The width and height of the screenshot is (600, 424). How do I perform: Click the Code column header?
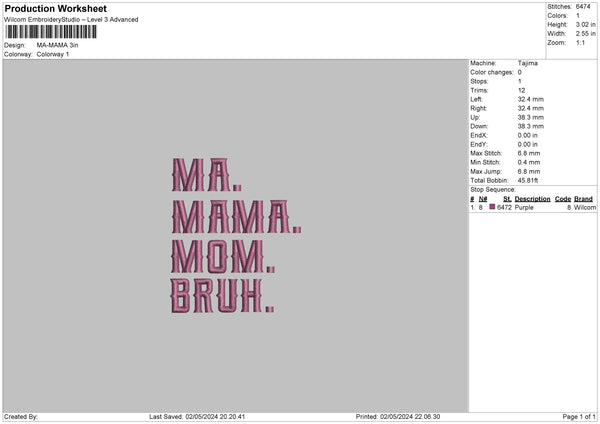(x=562, y=199)
